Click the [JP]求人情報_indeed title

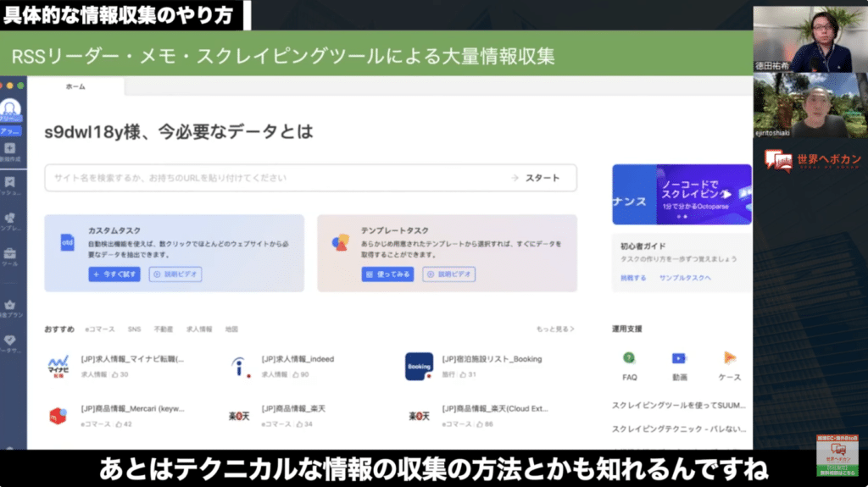pyautogui.click(x=298, y=359)
